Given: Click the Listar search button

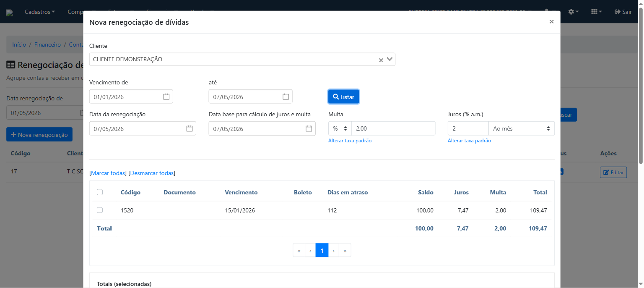Looking at the screenshot, I should pyautogui.click(x=343, y=97).
